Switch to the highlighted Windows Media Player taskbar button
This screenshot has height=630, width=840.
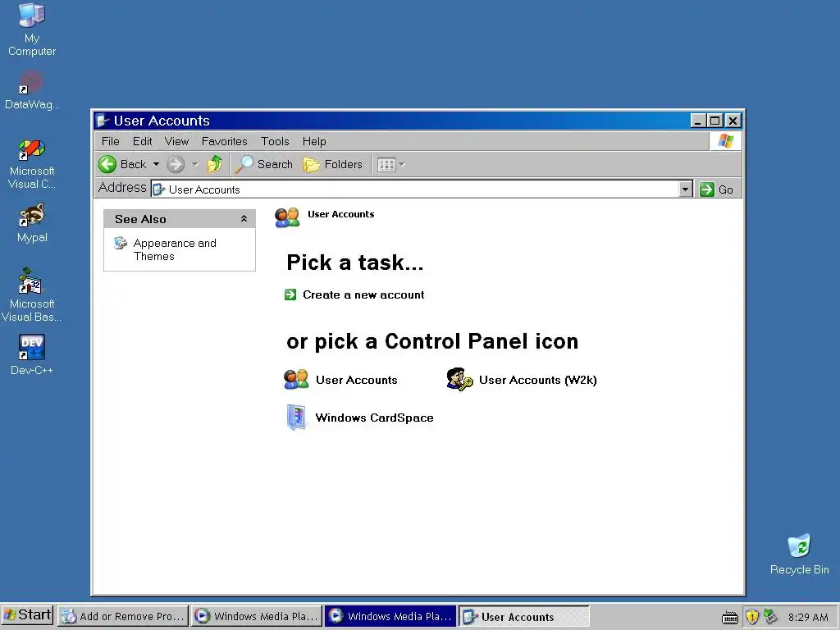pos(390,616)
